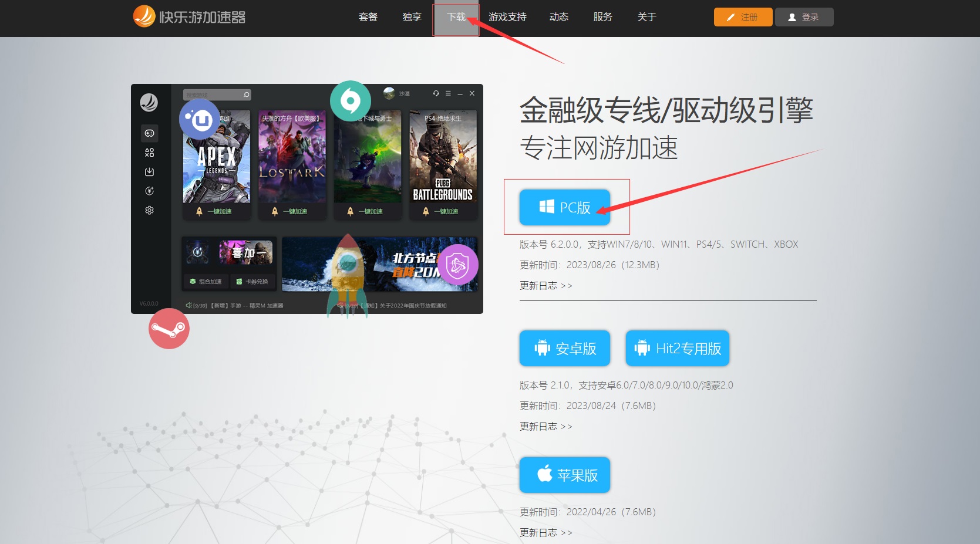
Task: Click the rocket icon under the APEX card
Action: click(199, 211)
